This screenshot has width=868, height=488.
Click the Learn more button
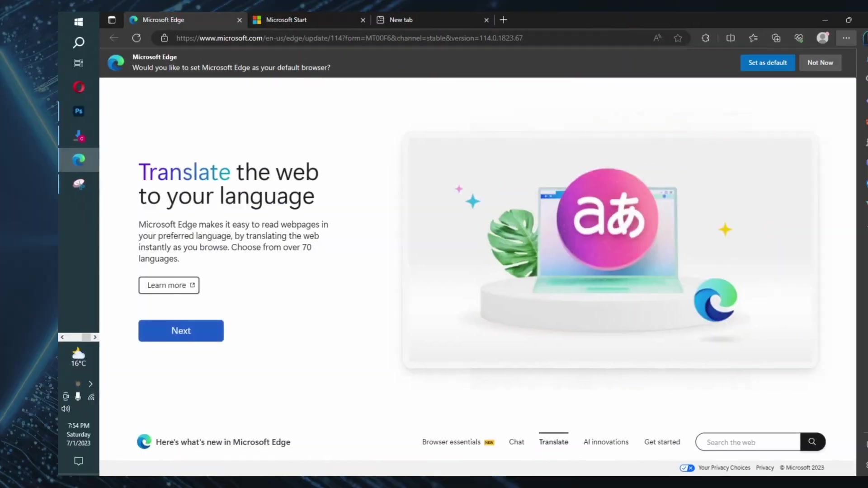pos(169,285)
